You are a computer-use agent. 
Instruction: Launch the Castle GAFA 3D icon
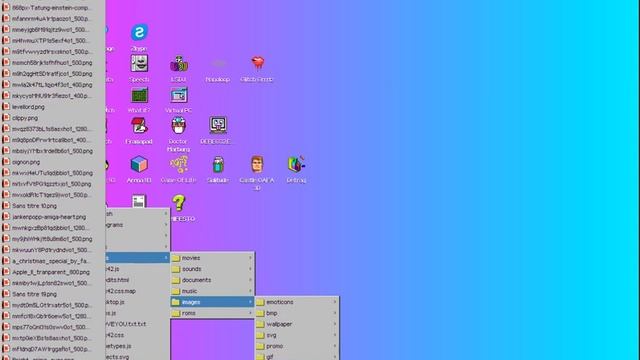(x=257, y=164)
